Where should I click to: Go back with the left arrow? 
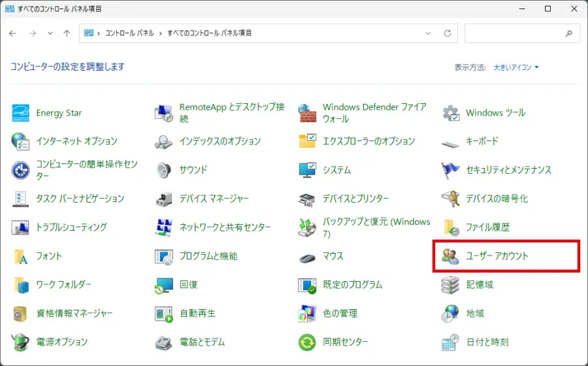pos(13,33)
